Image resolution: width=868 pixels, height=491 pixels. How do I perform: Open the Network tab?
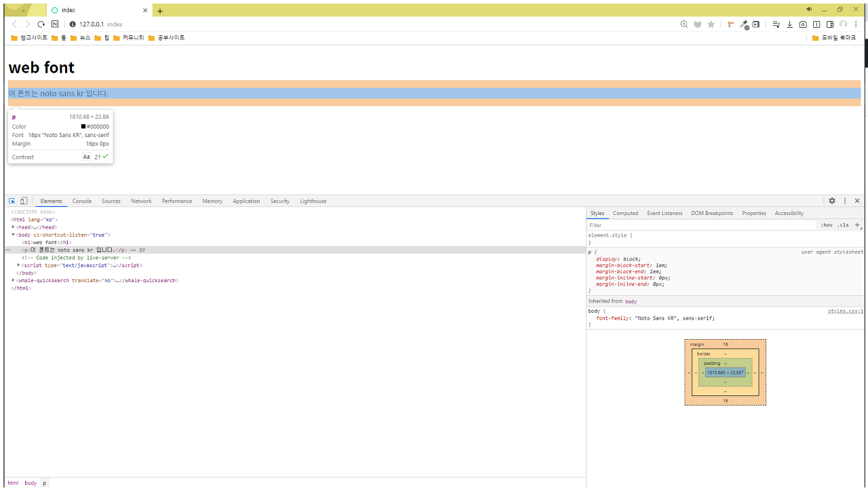click(141, 201)
